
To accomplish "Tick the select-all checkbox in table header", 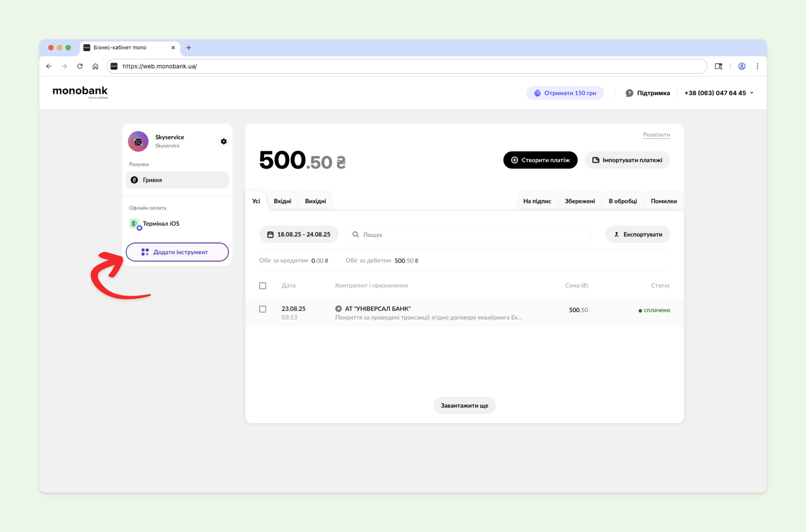I will [x=263, y=286].
